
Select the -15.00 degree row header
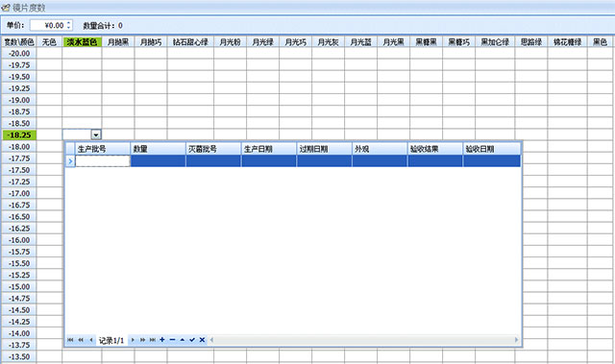click(x=19, y=286)
